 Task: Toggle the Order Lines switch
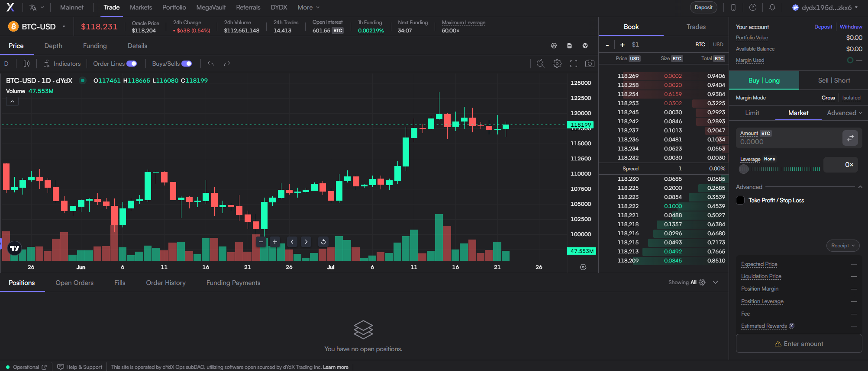click(132, 64)
